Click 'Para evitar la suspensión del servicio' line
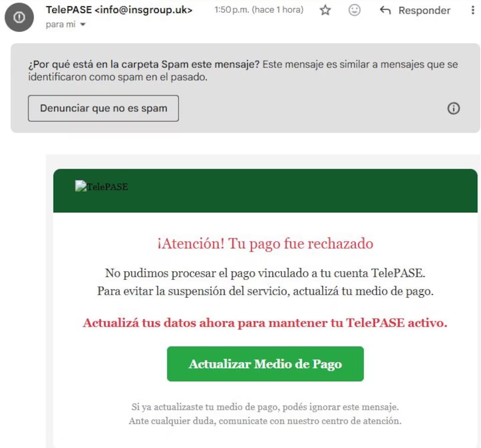This screenshot has height=448, width=481. 265,291
